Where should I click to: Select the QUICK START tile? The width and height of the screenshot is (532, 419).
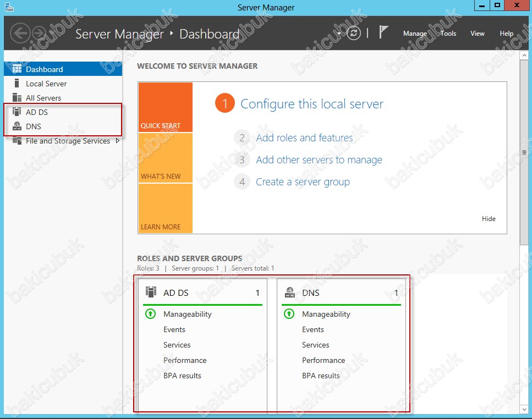click(166, 107)
